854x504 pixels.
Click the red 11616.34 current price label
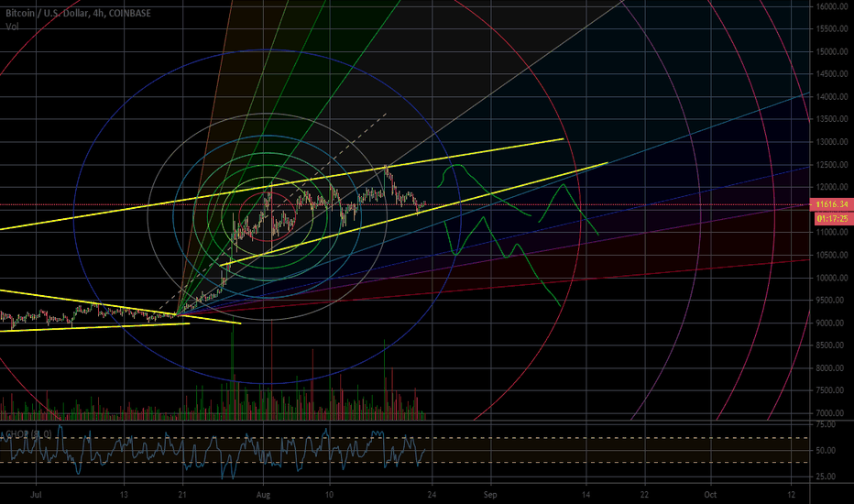pos(832,204)
